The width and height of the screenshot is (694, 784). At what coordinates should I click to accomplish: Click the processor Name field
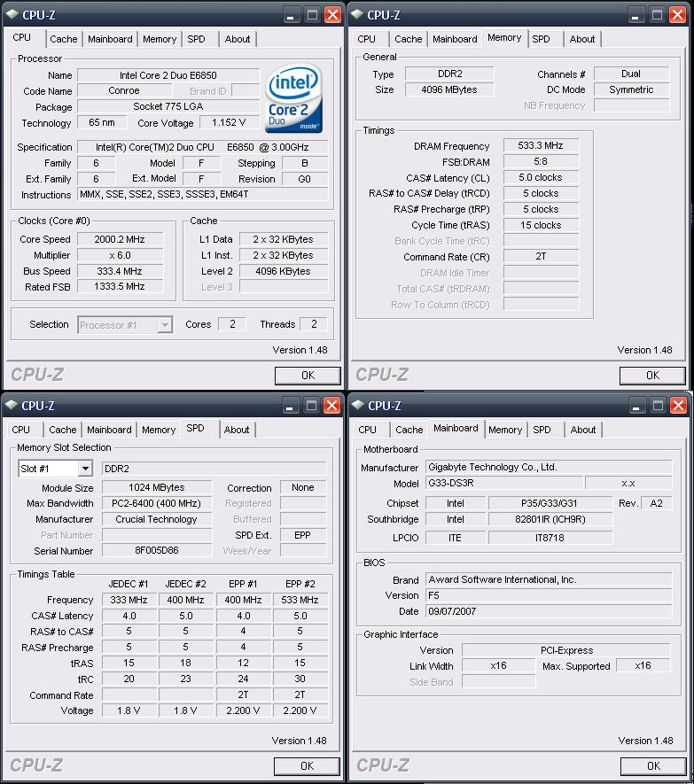(168, 75)
